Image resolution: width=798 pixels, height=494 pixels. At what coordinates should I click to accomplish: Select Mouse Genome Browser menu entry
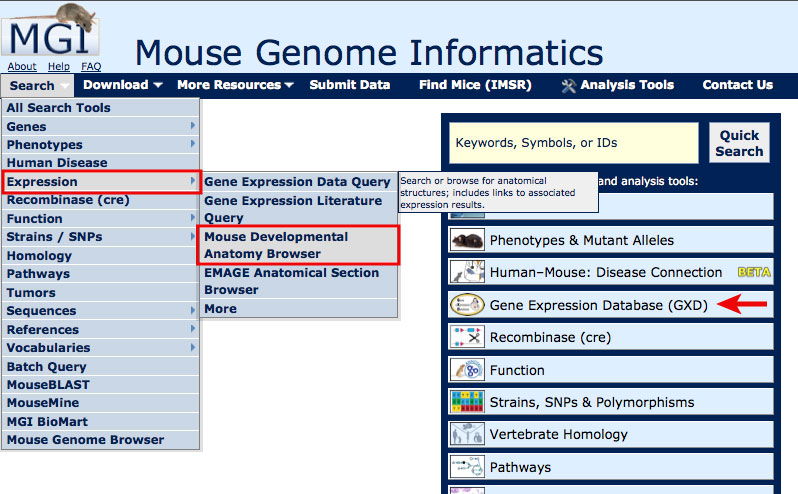point(101,440)
